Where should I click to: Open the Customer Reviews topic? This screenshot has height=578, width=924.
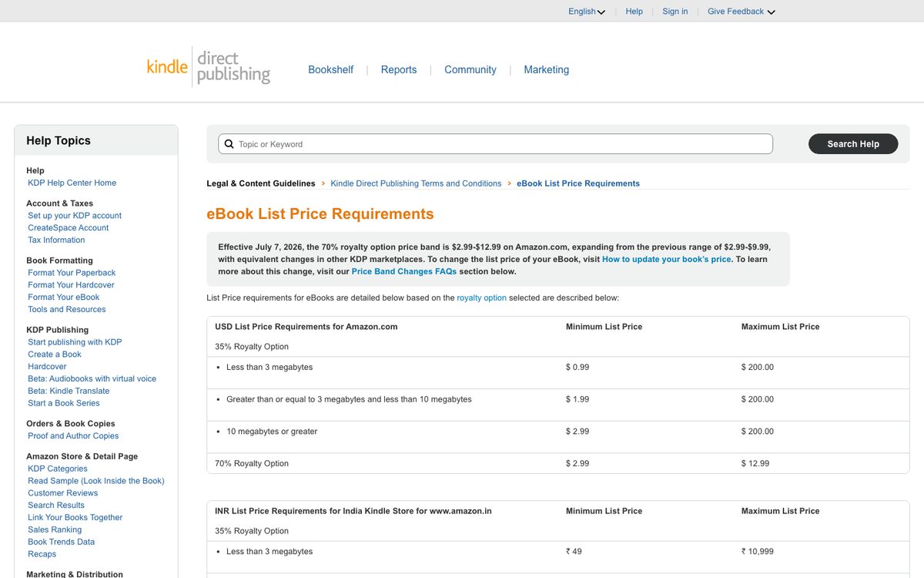coord(63,493)
